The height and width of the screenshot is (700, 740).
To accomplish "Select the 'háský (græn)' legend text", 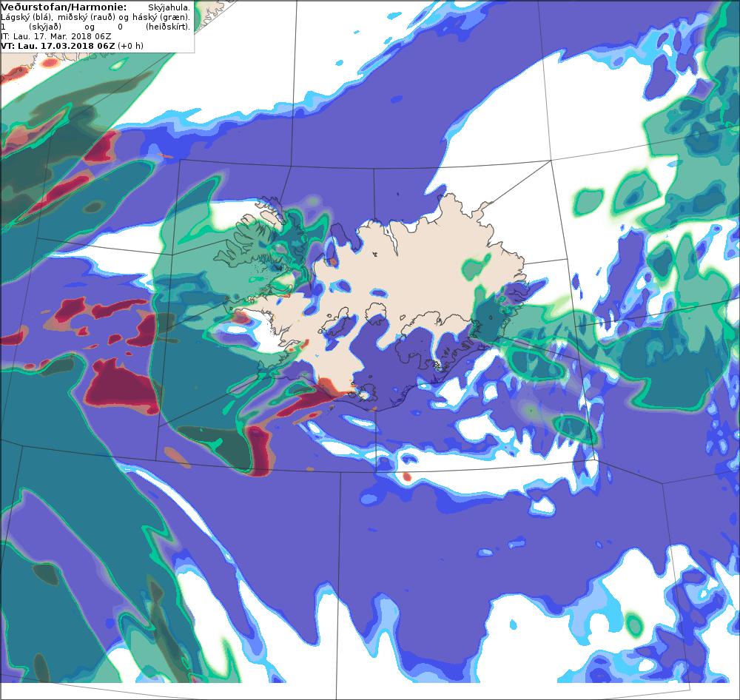I will point(161,18).
